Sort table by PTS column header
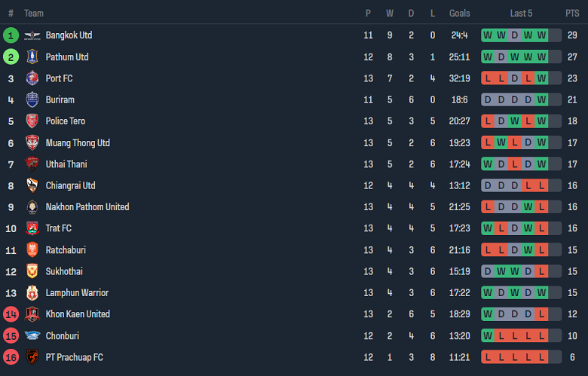Viewport: 588px width, 376px height. [572, 14]
